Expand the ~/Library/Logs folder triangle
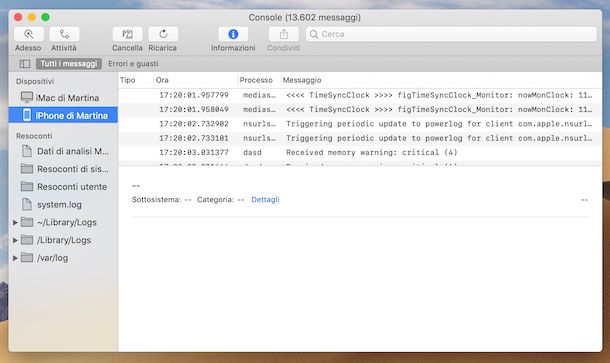This screenshot has width=610, height=363. 15,223
